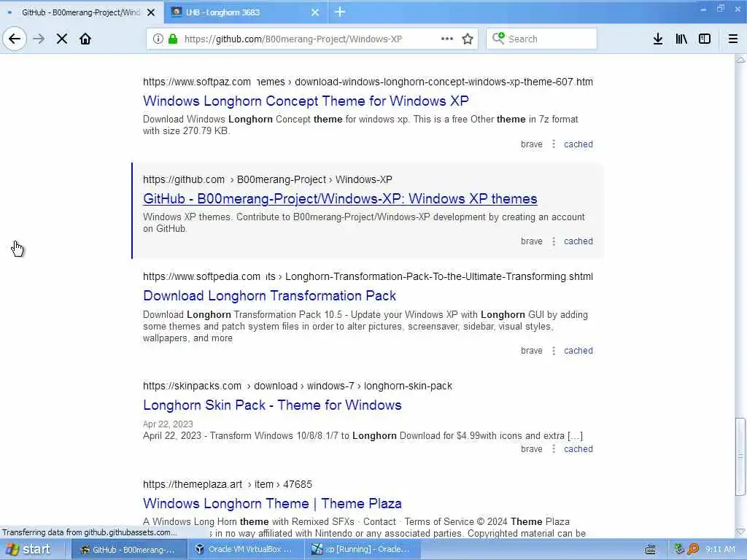Click the green padlock security icon

coord(173,39)
